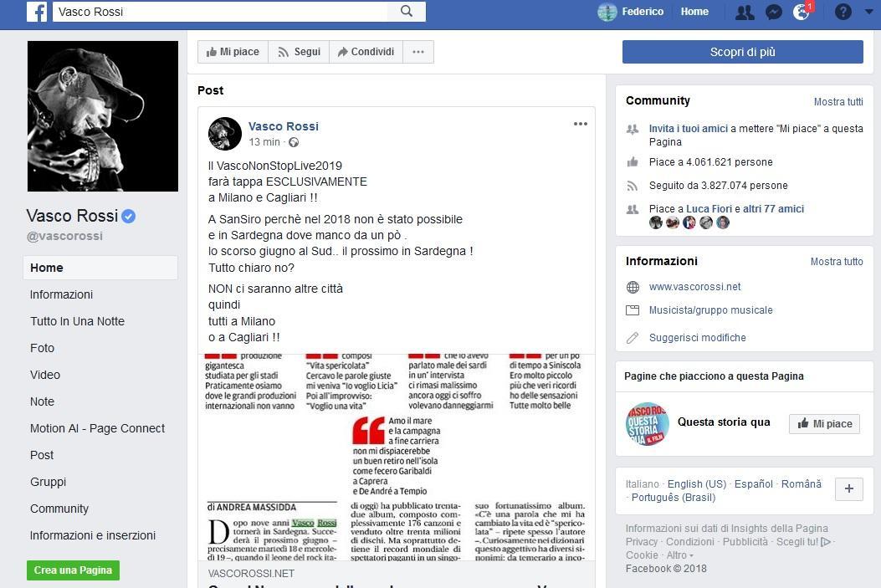Image resolution: width=881 pixels, height=588 pixels.
Task: Switch language to Español
Action: click(x=754, y=484)
